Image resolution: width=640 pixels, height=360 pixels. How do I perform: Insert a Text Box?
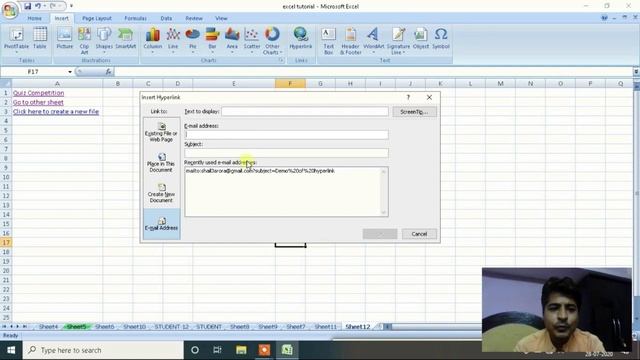coord(329,40)
